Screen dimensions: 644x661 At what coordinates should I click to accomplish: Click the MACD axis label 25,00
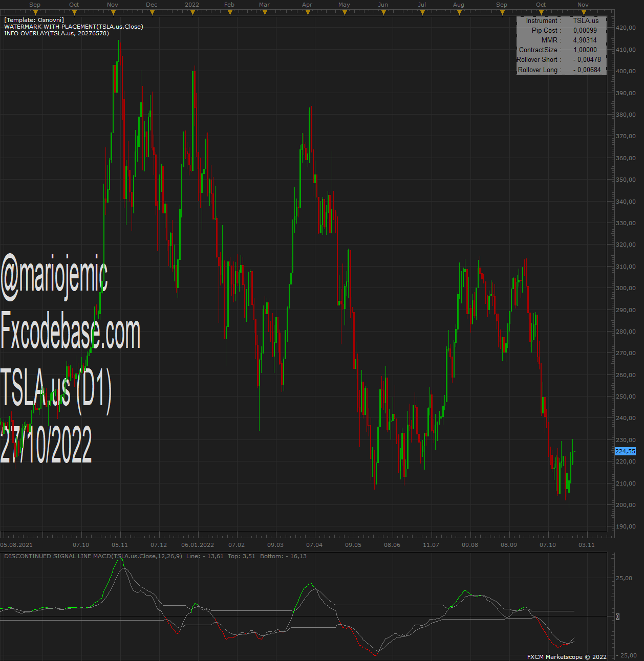(x=625, y=578)
